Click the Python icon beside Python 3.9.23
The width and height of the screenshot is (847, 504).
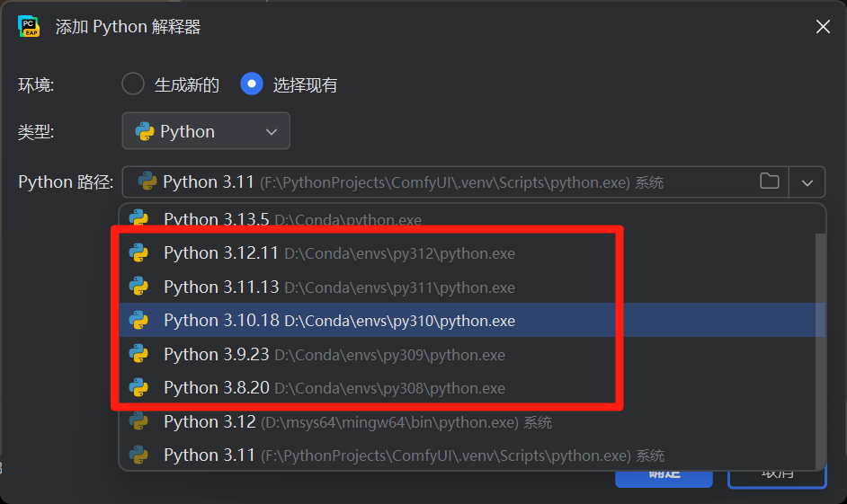[138, 354]
